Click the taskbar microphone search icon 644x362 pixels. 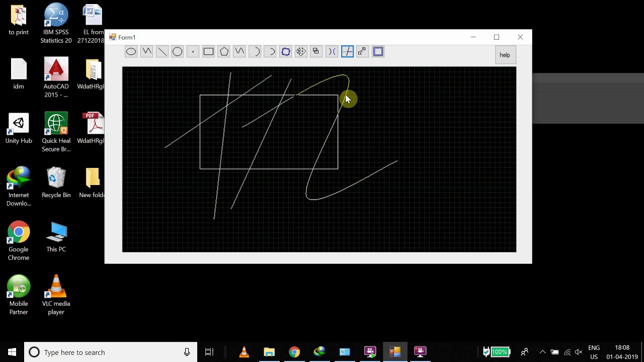(187, 352)
